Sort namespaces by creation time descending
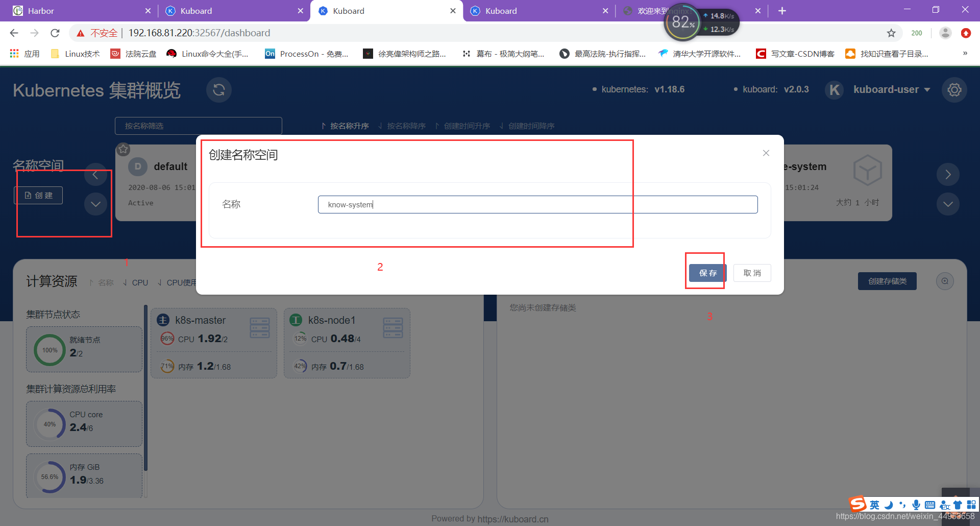Viewport: 980px width, 526px height. (527, 126)
